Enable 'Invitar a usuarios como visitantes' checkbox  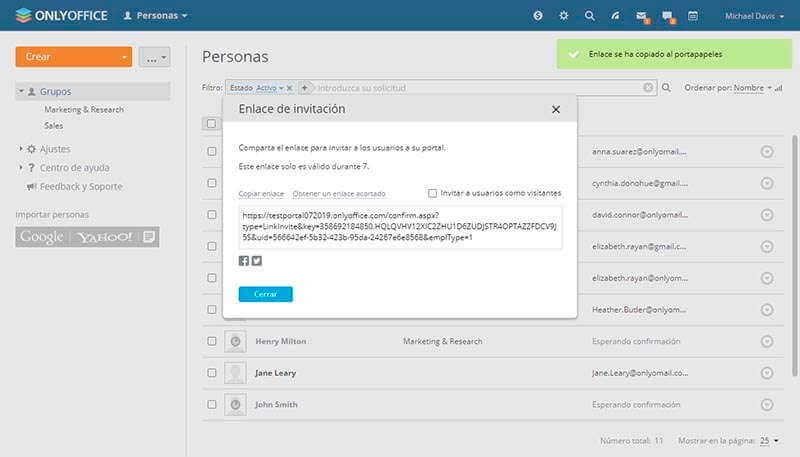(432, 193)
